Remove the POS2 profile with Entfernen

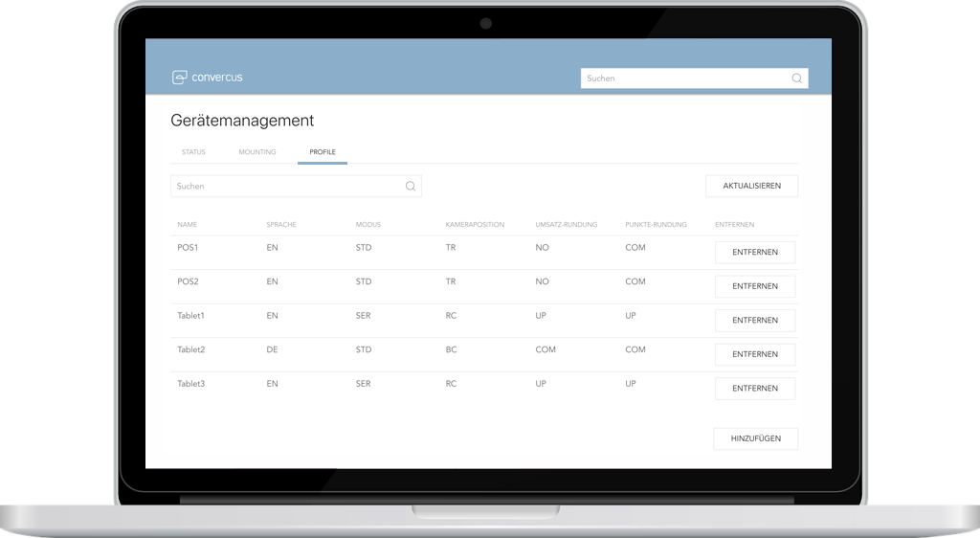(755, 286)
